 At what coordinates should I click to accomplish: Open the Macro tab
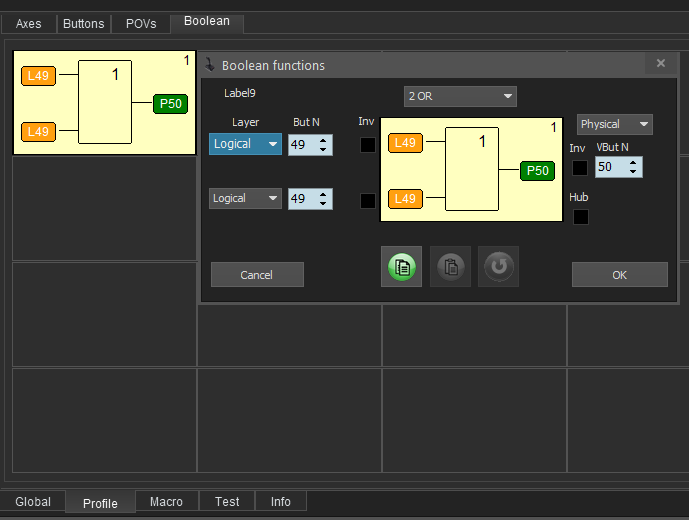tap(166, 502)
